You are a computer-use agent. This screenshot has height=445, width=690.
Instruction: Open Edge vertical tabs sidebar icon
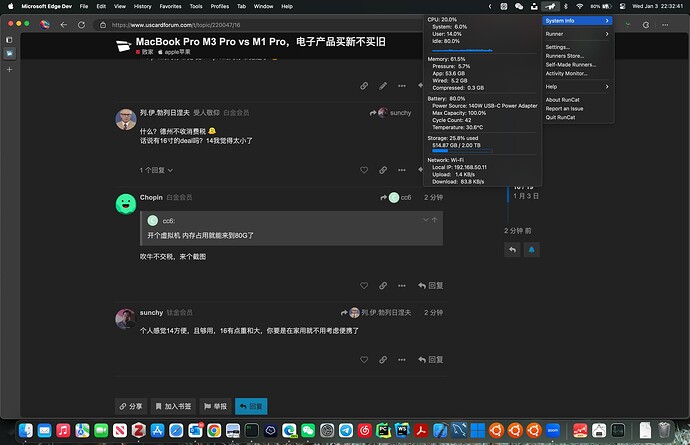(9, 40)
